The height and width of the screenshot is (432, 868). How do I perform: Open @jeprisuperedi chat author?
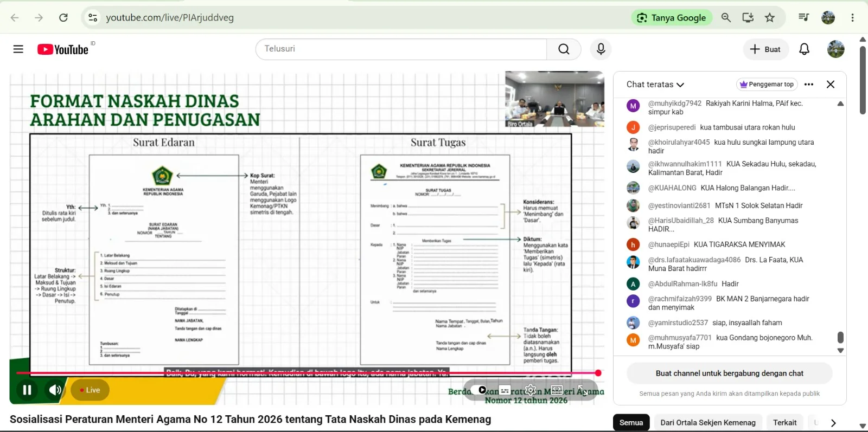(x=672, y=127)
